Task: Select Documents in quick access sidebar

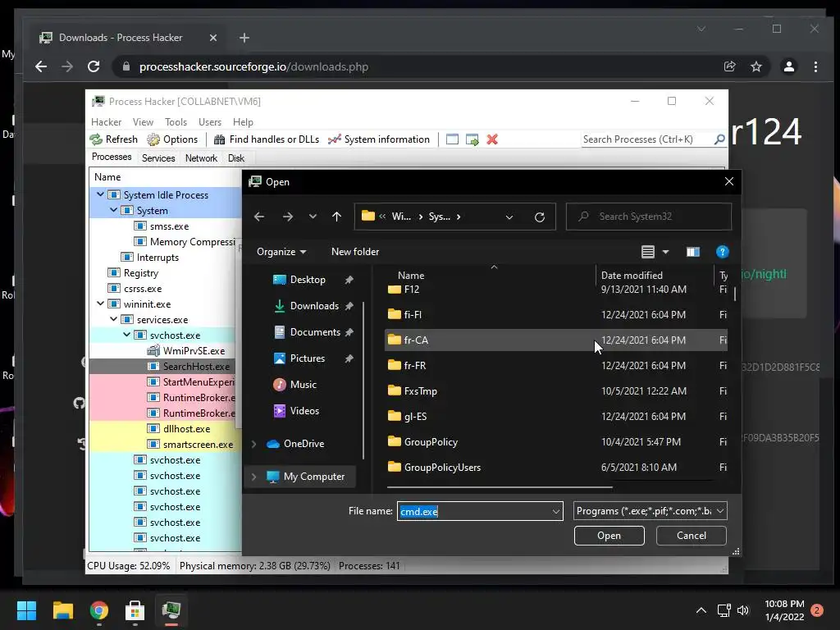Action: pyautogui.click(x=314, y=332)
